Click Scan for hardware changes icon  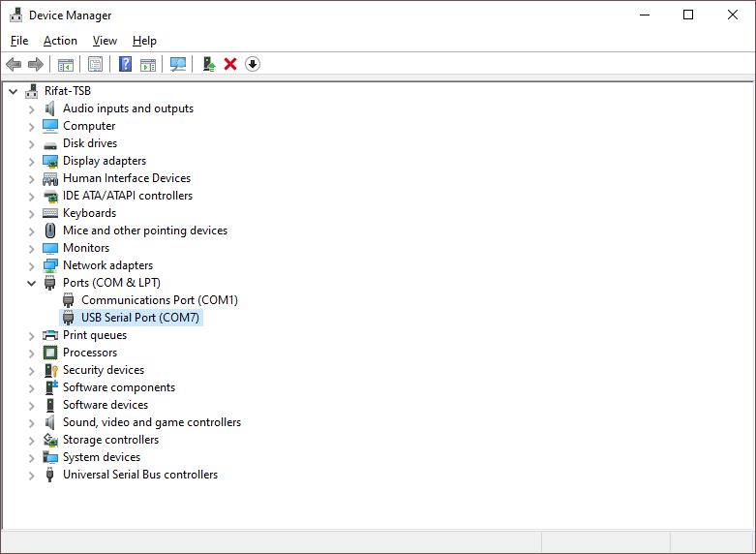click(x=178, y=64)
